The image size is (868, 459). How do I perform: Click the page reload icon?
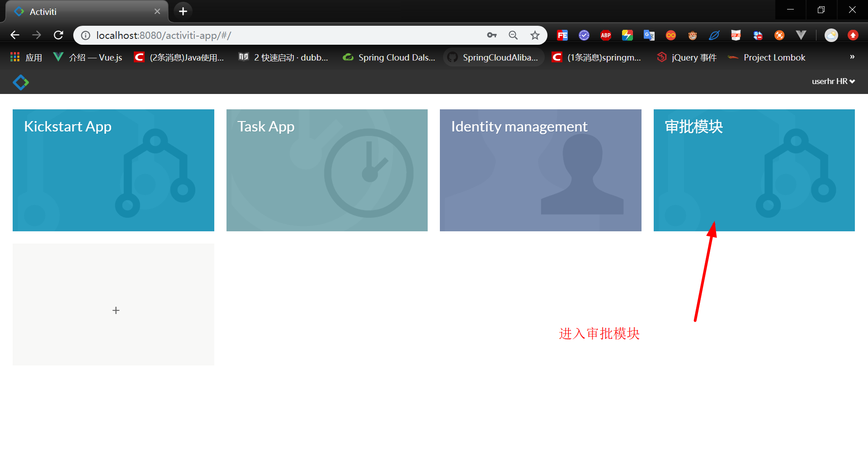pyautogui.click(x=58, y=35)
